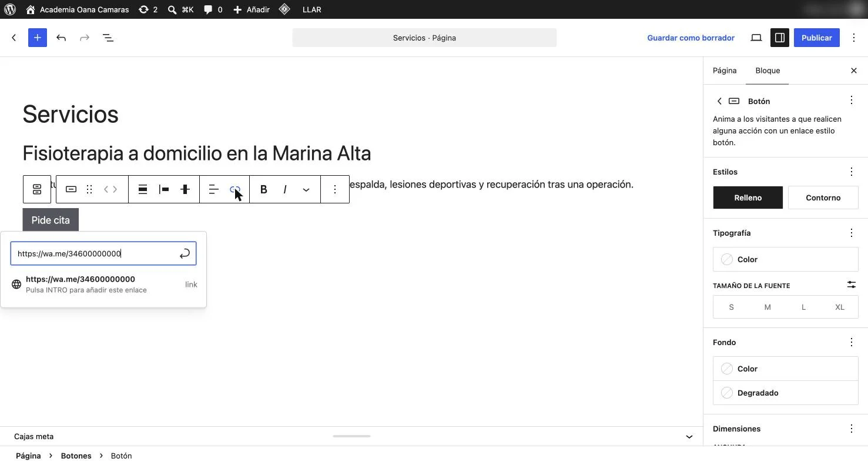Click the Publicar button
This screenshot has width=868, height=465.
(x=816, y=38)
